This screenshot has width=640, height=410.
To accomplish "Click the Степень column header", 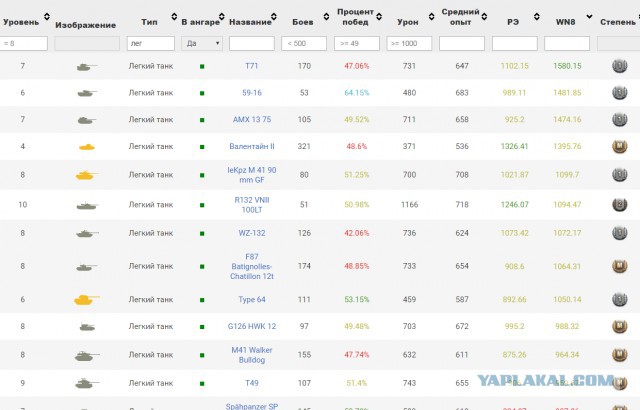I will point(618,22).
